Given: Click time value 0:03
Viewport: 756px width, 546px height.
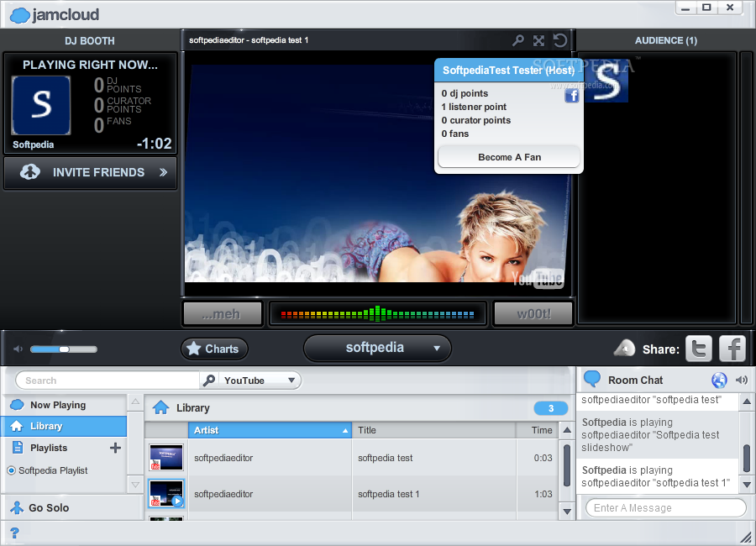Looking at the screenshot, I should (543, 458).
